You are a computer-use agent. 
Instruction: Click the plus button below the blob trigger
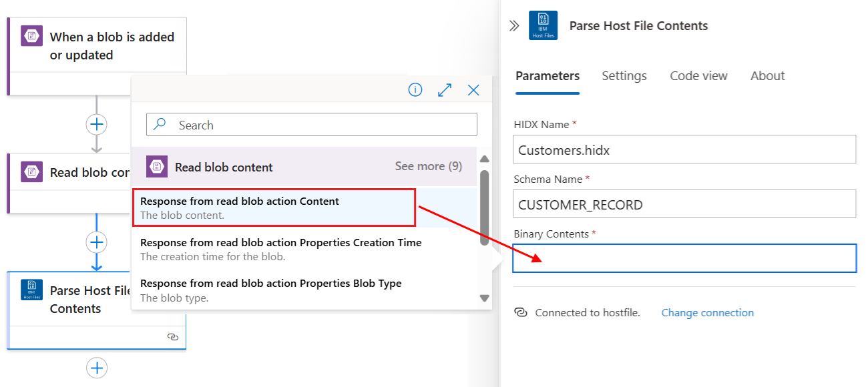pyautogui.click(x=97, y=124)
